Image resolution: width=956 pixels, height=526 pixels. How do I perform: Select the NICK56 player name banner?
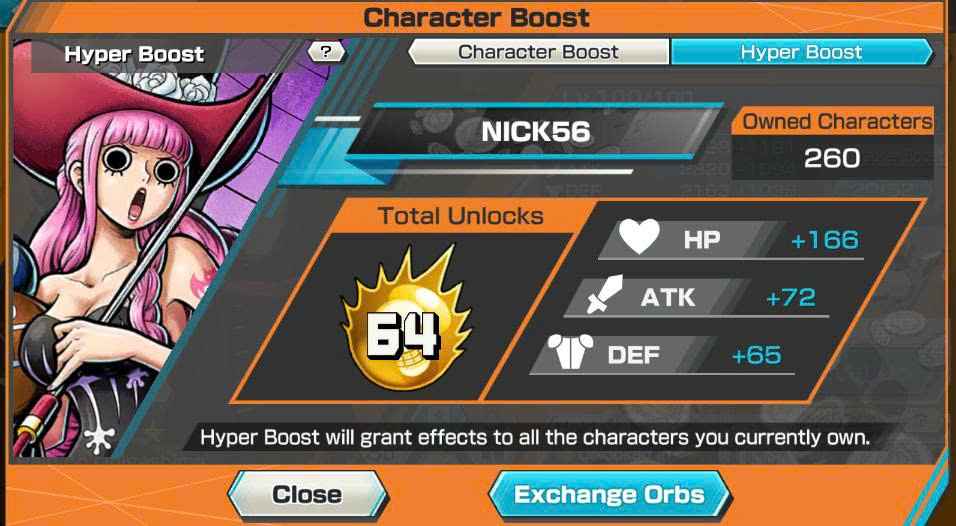(x=535, y=131)
